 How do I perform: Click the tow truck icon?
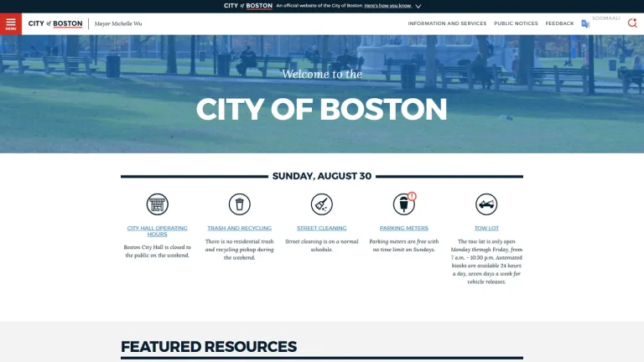(x=486, y=204)
